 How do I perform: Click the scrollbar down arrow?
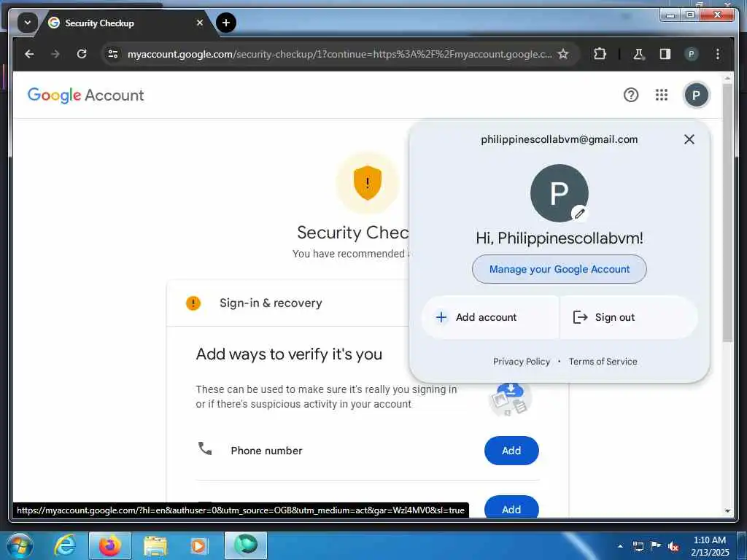(727, 511)
